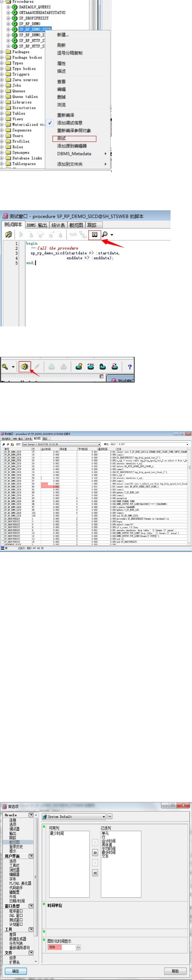This screenshot has width=192, height=980.
Task: Select 合计时间 in selected columns
Action: point(108,841)
